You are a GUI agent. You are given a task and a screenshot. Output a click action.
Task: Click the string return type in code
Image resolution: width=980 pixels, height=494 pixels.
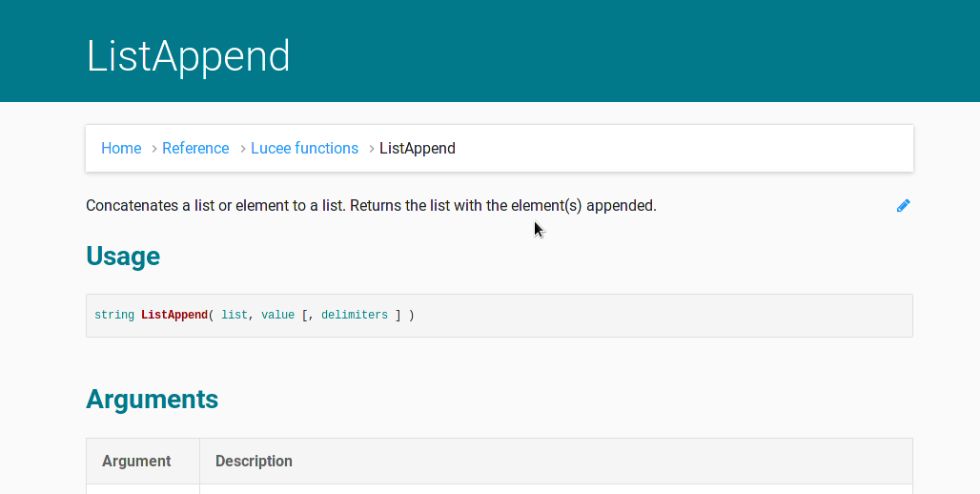tap(114, 315)
